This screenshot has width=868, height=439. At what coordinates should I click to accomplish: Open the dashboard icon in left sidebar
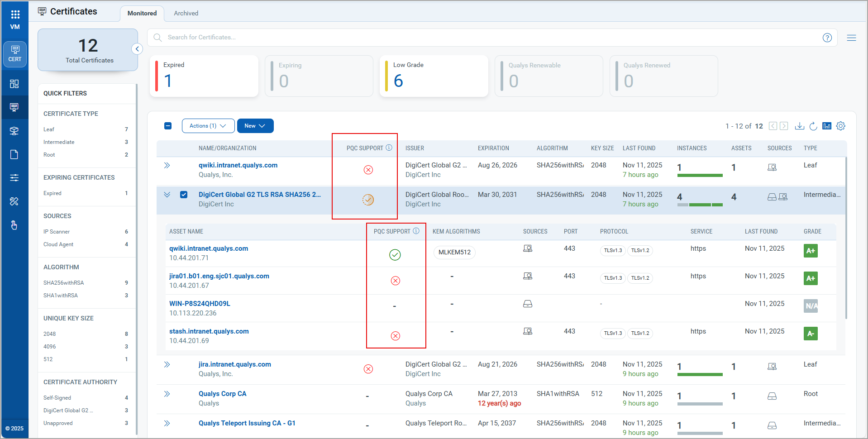(14, 84)
